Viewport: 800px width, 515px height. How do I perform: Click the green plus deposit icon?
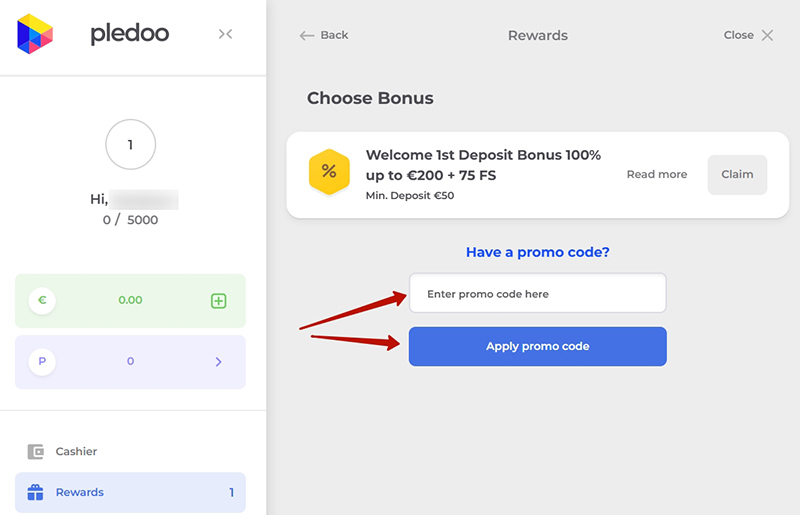pos(219,300)
